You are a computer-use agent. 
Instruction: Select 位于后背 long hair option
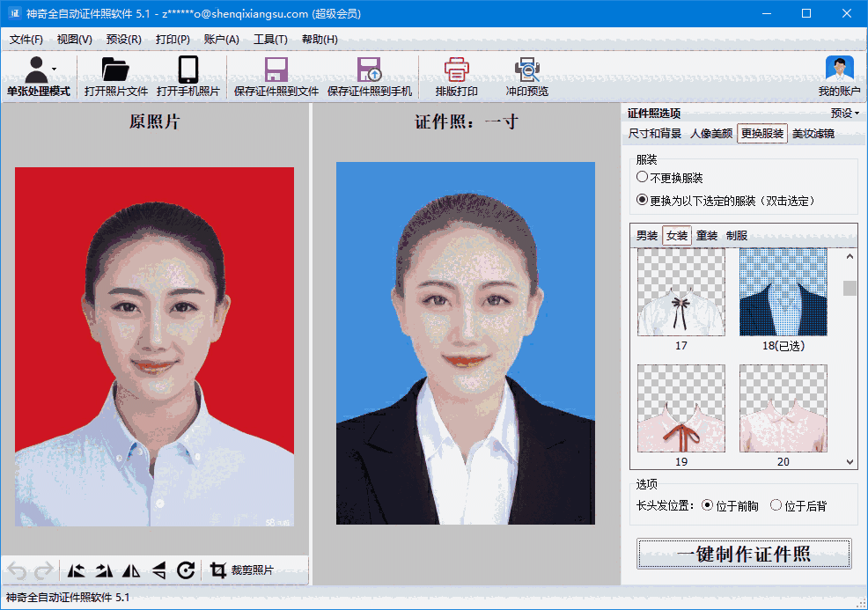pyautogui.click(x=776, y=506)
